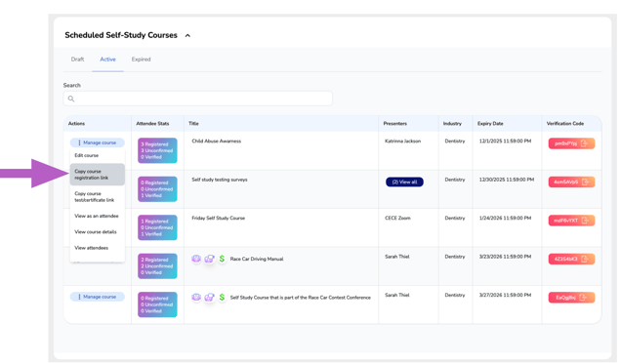Click Dentistry in the Child Abuse Awareness row
Viewport: 621px width, 364px height.
pyautogui.click(x=455, y=142)
